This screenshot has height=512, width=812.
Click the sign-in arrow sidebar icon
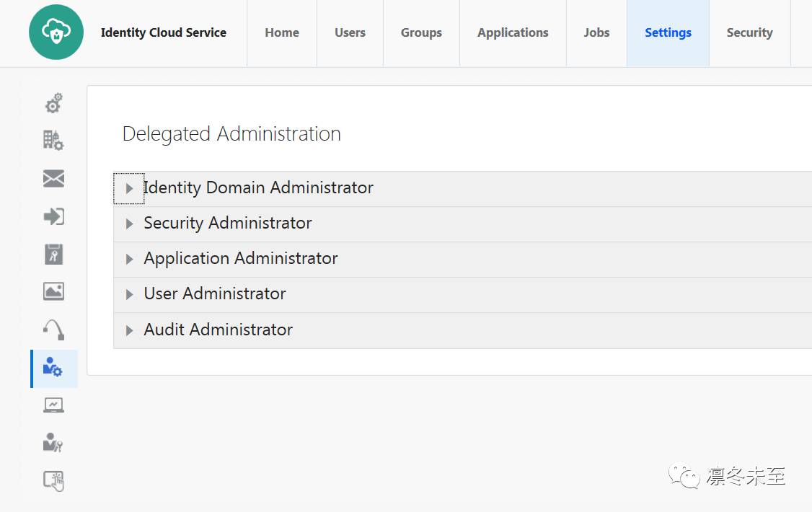[53, 216]
